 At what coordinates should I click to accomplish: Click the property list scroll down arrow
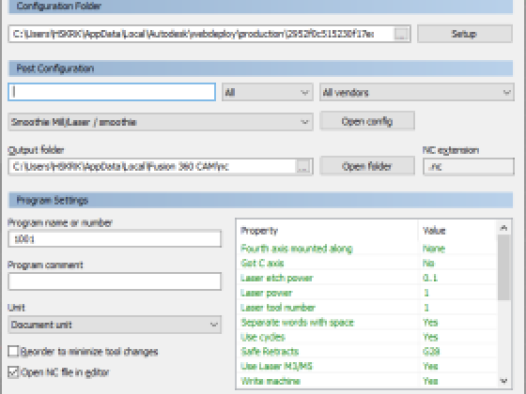[504, 381]
